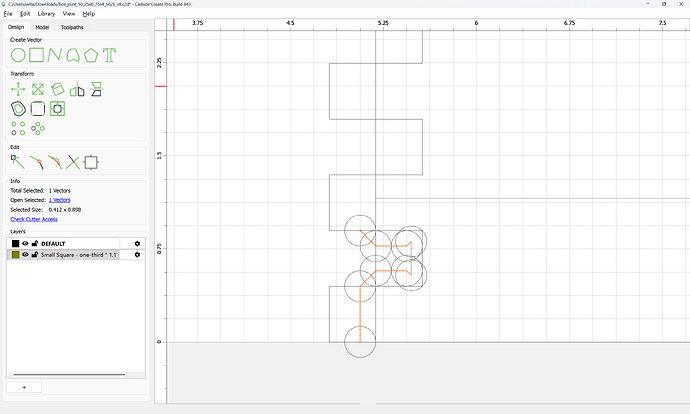Choose the Circular Array tool

click(x=38, y=128)
